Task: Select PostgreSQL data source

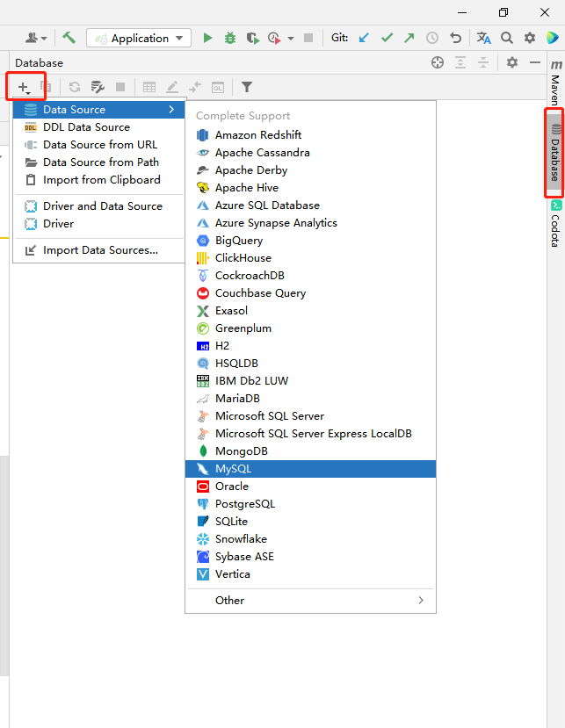Action: click(310, 504)
